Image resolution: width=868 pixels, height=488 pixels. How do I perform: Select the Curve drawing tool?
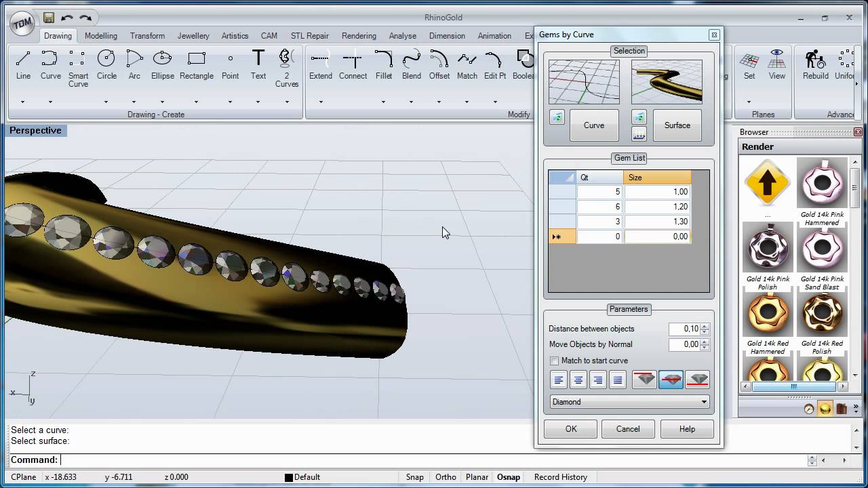pos(50,66)
